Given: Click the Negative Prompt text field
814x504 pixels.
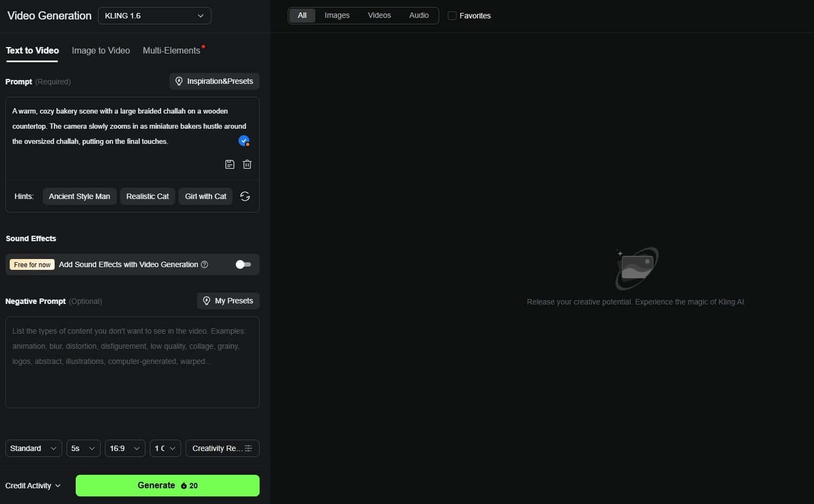Looking at the screenshot, I should point(133,362).
